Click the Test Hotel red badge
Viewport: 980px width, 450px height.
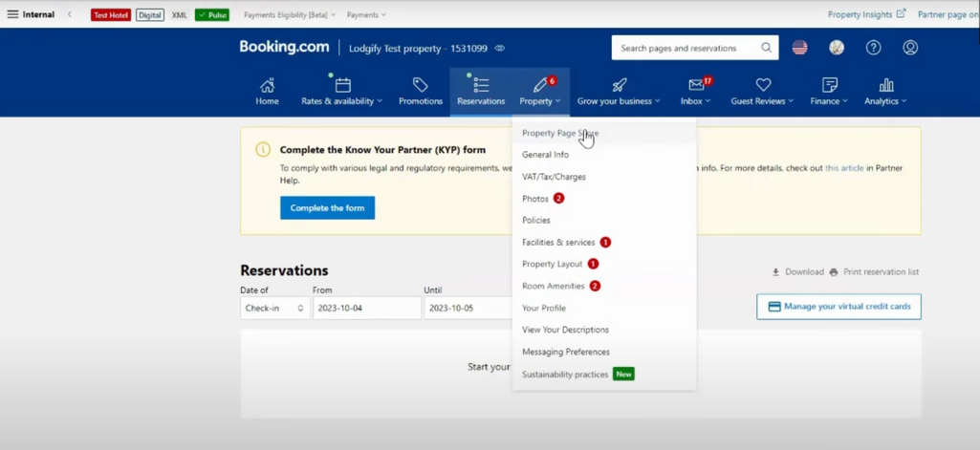pos(111,15)
